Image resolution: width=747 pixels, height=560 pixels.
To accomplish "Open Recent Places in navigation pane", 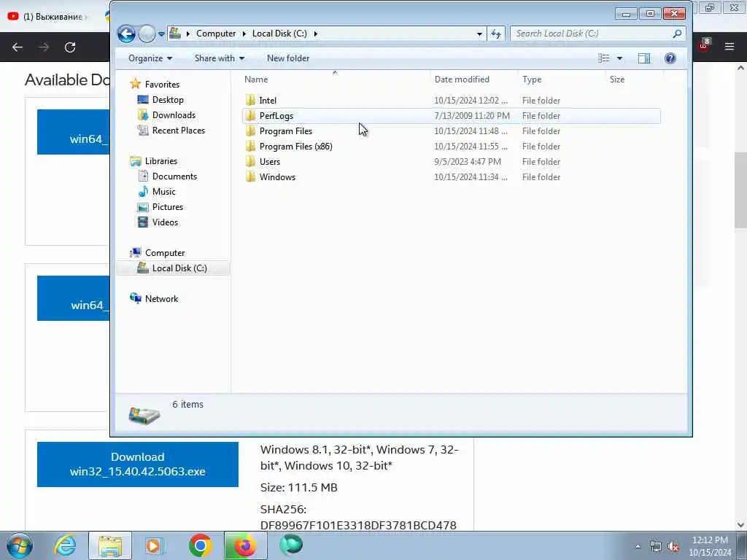I will point(178,130).
